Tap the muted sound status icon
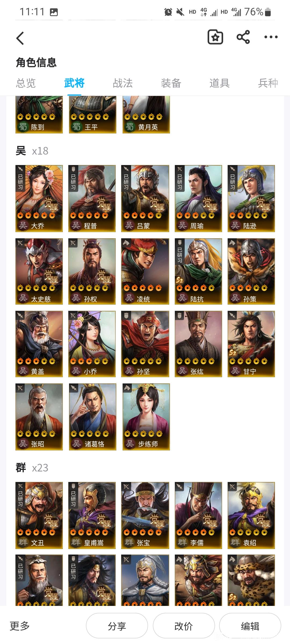This screenshot has height=644, width=290. click(x=180, y=12)
